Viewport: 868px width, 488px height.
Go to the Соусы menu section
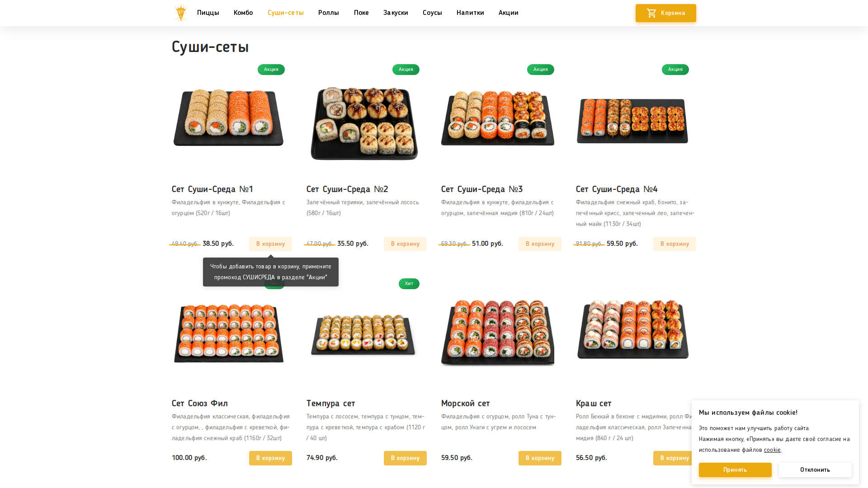(432, 13)
